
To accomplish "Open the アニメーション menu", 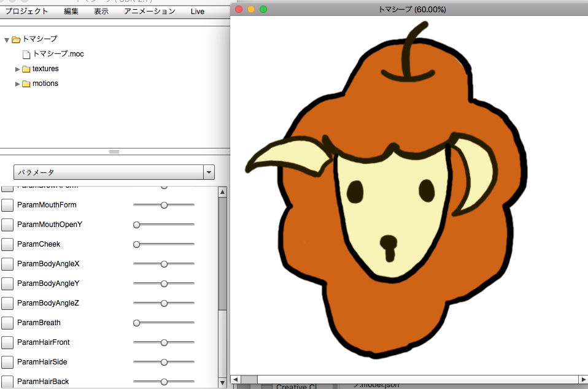I will 150,11.
